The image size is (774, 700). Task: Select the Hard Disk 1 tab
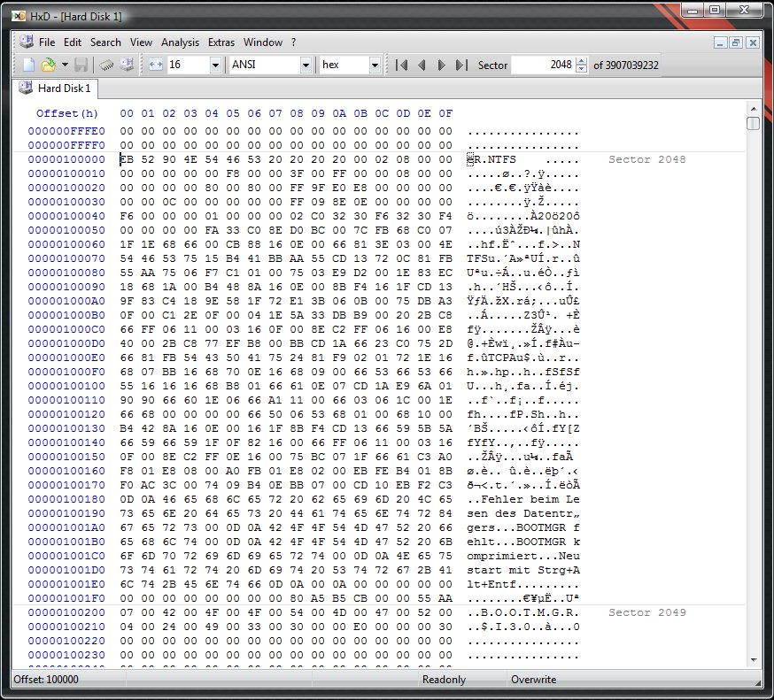55,88
